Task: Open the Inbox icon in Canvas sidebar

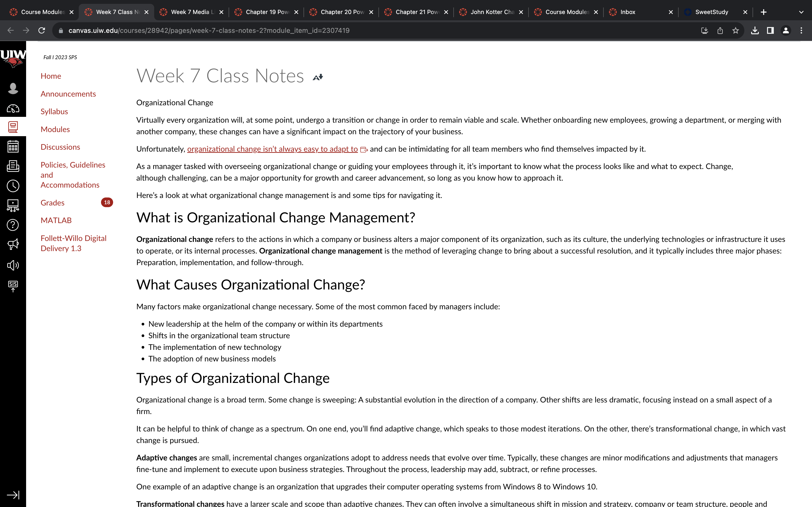Action: pos(13,166)
